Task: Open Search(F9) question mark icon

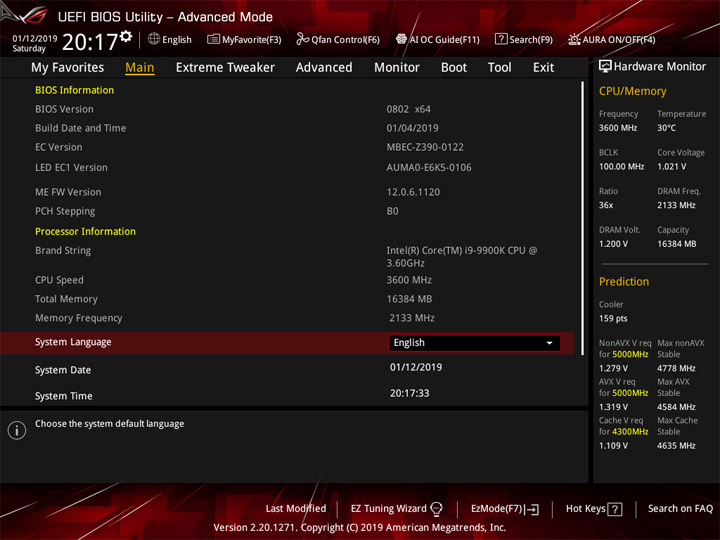Action: (x=501, y=40)
